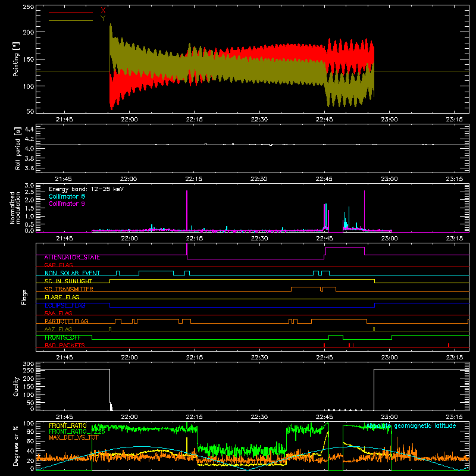Select the PARTICLE_FLAG label
The height and width of the screenshot is (476, 476).
click(67, 321)
